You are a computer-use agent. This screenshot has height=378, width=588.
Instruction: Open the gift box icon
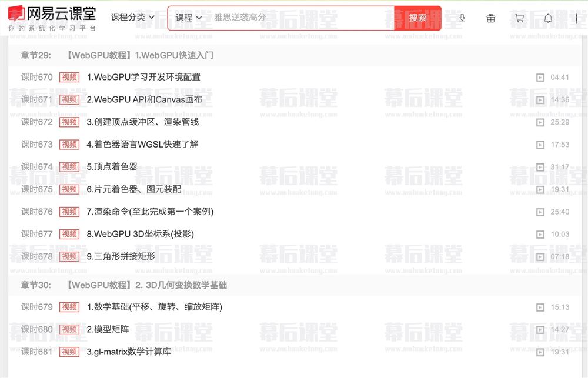point(490,18)
